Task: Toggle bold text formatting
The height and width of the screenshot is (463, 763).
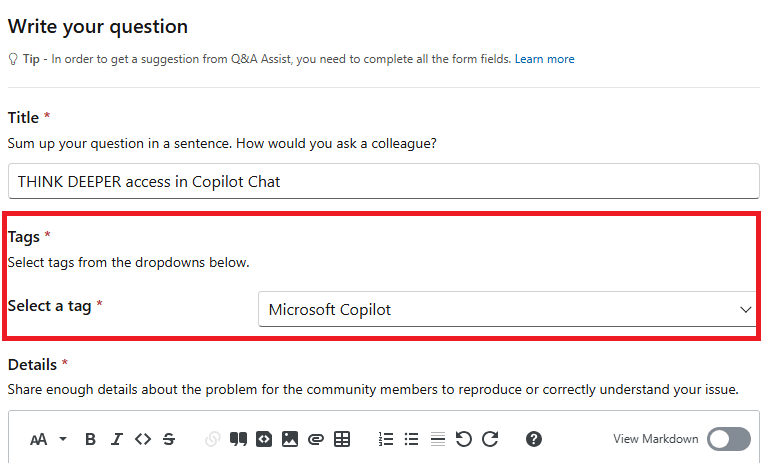Action: pos(91,439)
